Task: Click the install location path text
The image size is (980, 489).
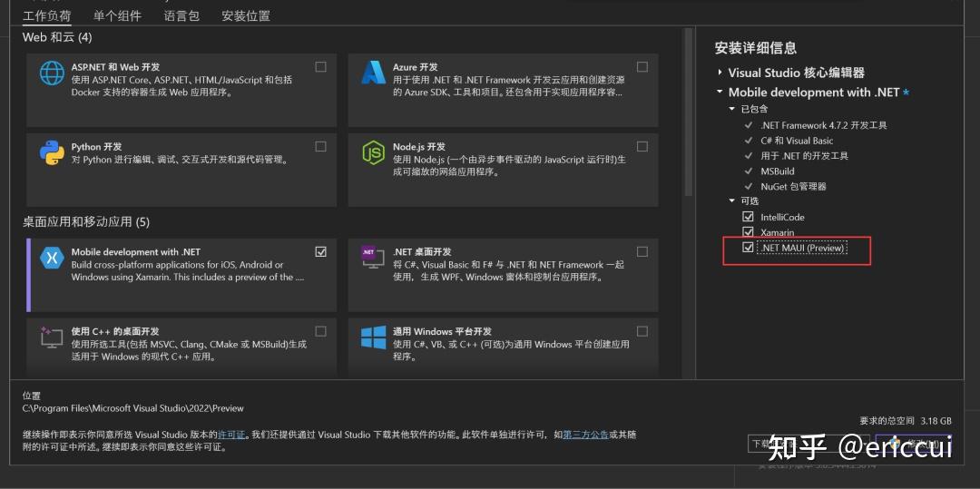Action: [133, 408]
